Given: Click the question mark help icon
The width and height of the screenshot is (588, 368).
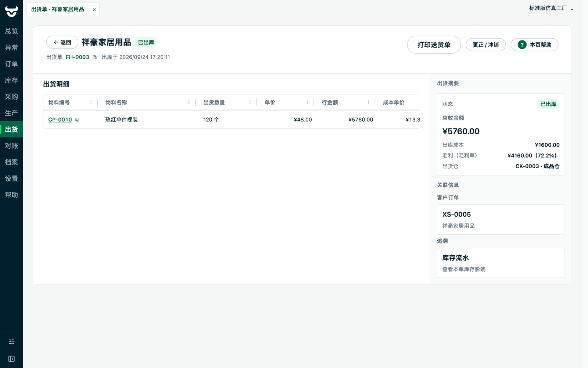Looking at the screenshot, I should click(x=522, y=45).
